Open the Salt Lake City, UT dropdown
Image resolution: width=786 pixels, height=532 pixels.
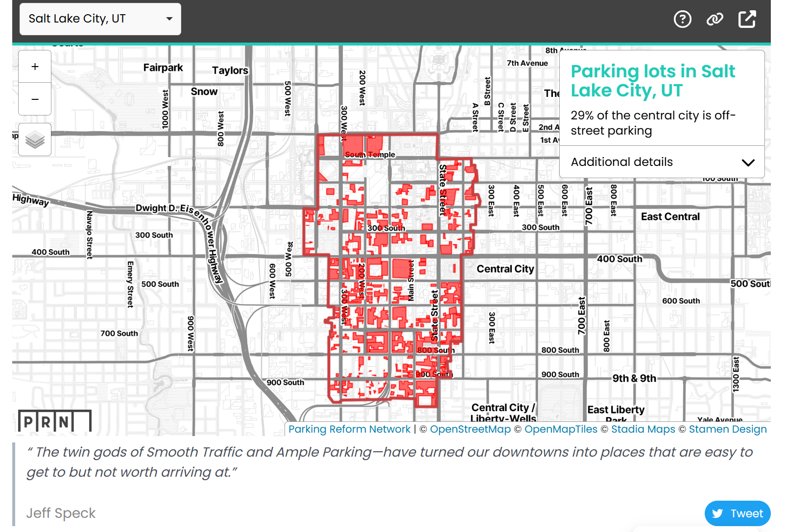(x=100, y=19)
